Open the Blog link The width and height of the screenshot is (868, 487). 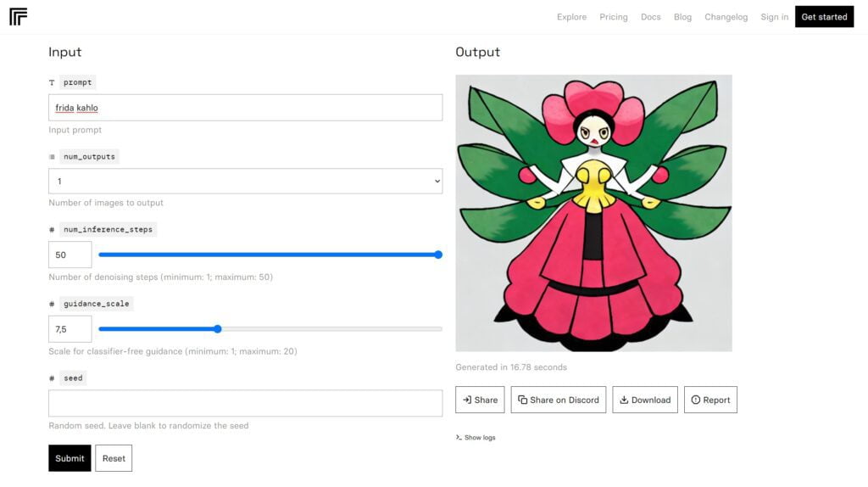(x=682, y=17)
